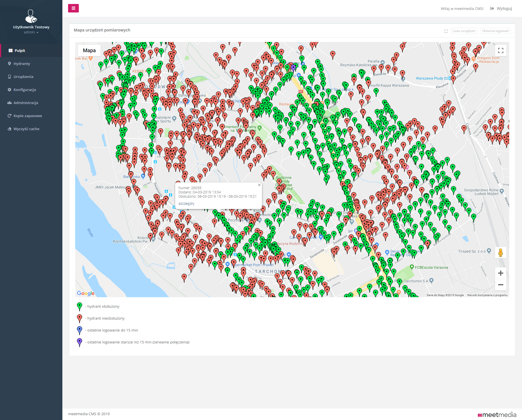The height and width of the screenshot is (420, 522).
Task: Toggle the pink hamburger sidebar button
Action: click(73, 8)
